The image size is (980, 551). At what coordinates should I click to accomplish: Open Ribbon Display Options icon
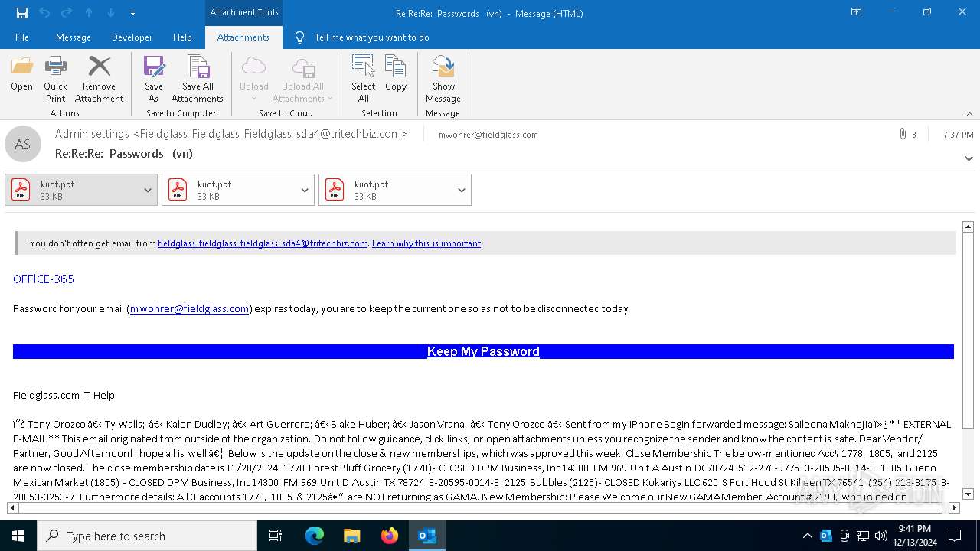857,12
